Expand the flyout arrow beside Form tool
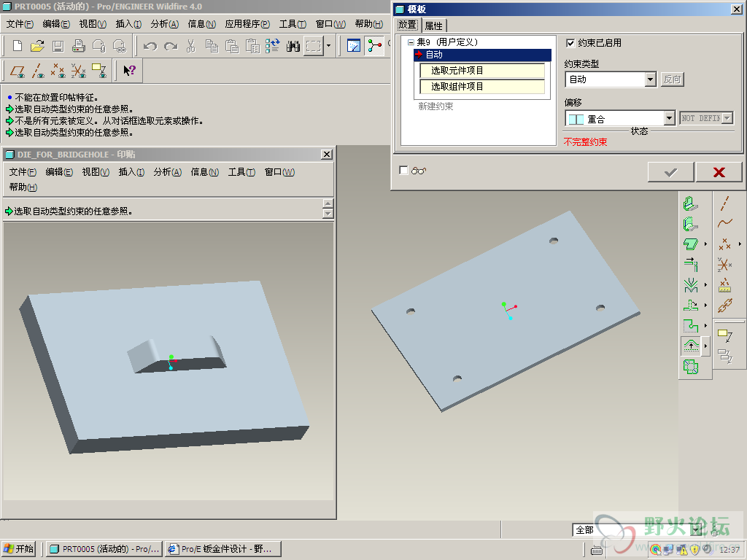This screenshot has width=747, height=560. [705, 346]
